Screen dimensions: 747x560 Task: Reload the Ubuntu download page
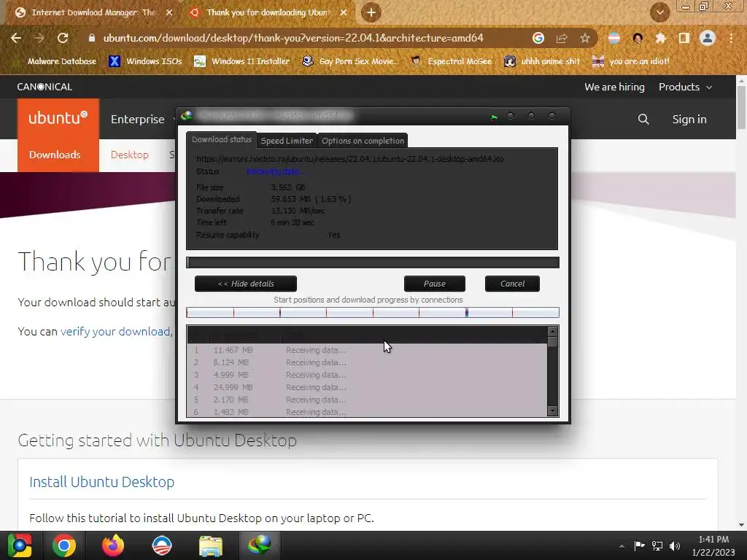click(63, 38)
